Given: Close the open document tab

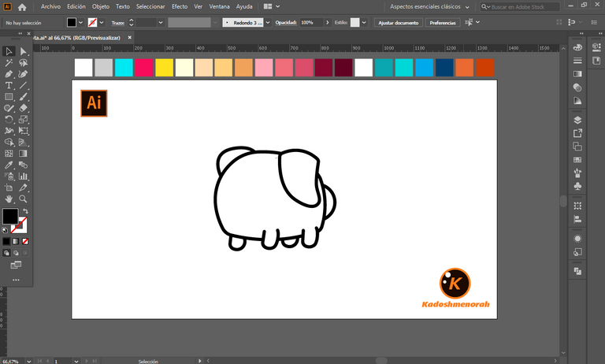Looking at the screenshot, I should [x=130, y=38].
